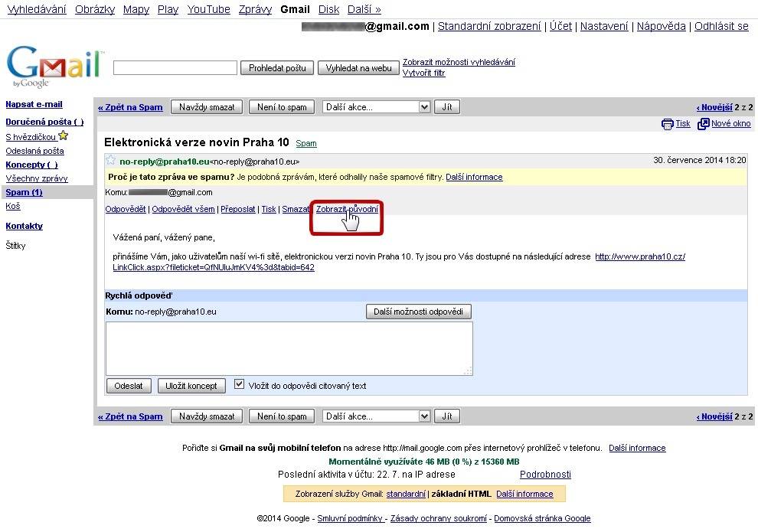Click the Spam label next to the subject

306,143
